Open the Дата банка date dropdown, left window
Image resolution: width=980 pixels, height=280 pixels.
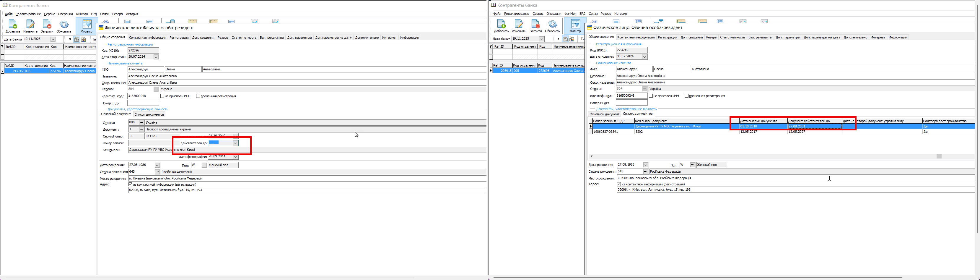[53, 39]
